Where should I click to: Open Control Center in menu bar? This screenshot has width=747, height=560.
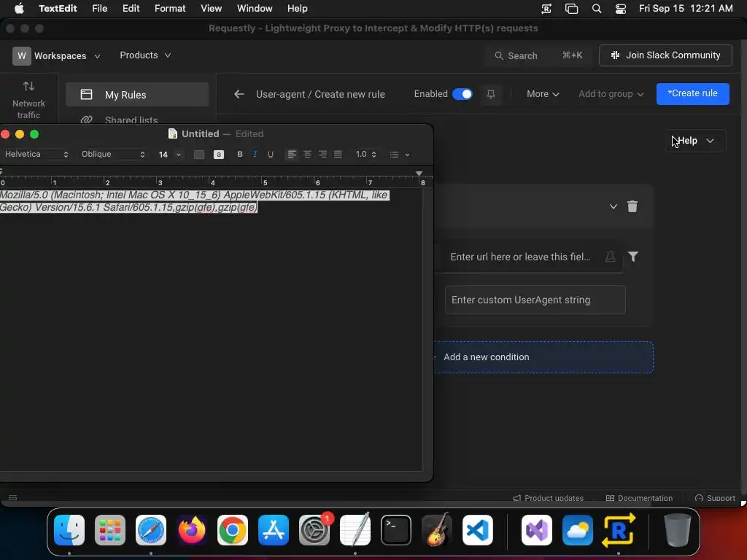621,9
